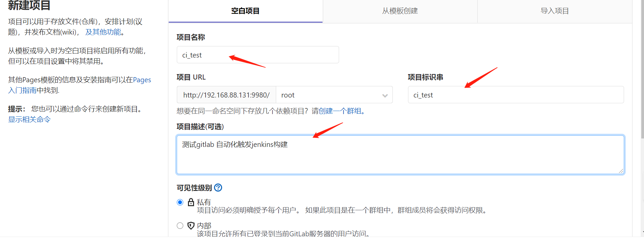
Task: Expand the root namespace dropdown
Action: pyautogui.click(x=334, y=95)
